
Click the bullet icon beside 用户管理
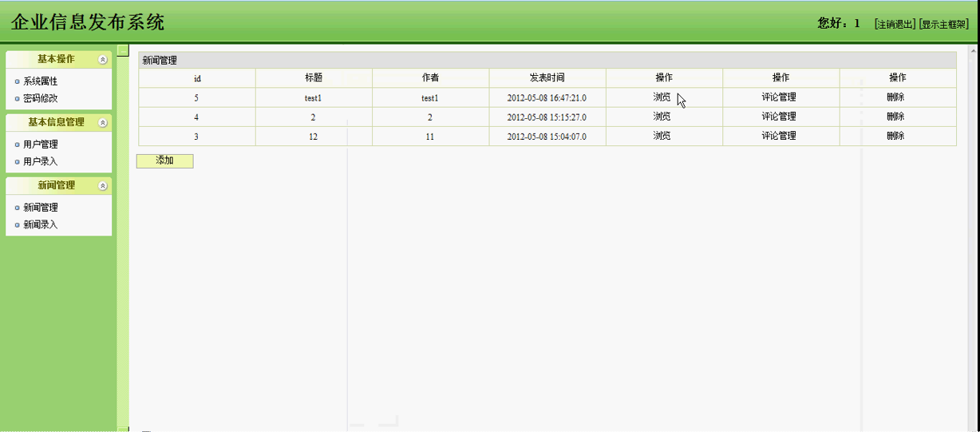17,145
